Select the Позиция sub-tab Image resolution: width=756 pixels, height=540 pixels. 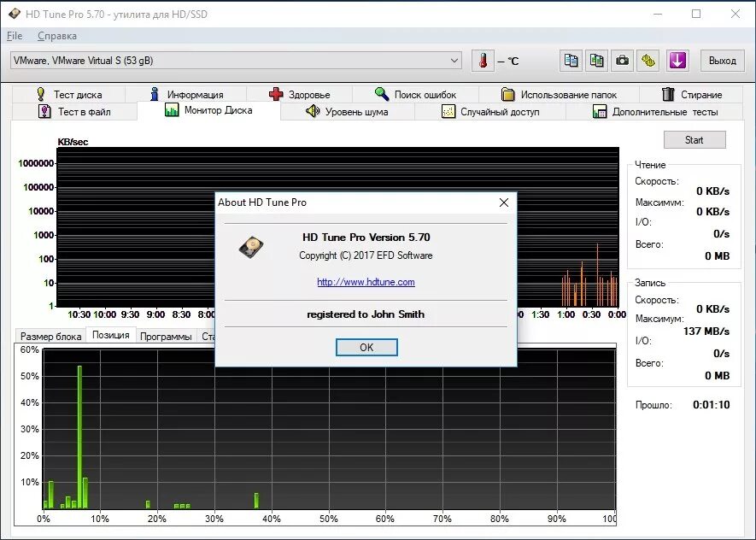(x=111, y=335)
